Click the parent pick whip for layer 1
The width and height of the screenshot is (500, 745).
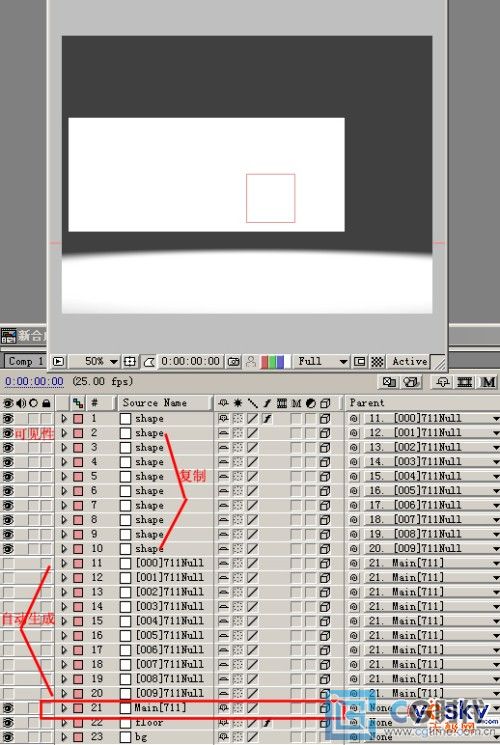tap(354, 419)
